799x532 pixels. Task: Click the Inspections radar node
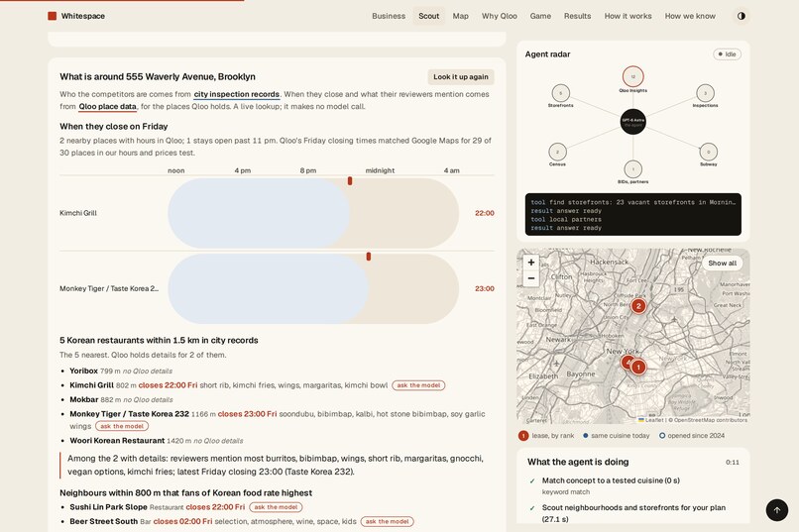[705, 93]
